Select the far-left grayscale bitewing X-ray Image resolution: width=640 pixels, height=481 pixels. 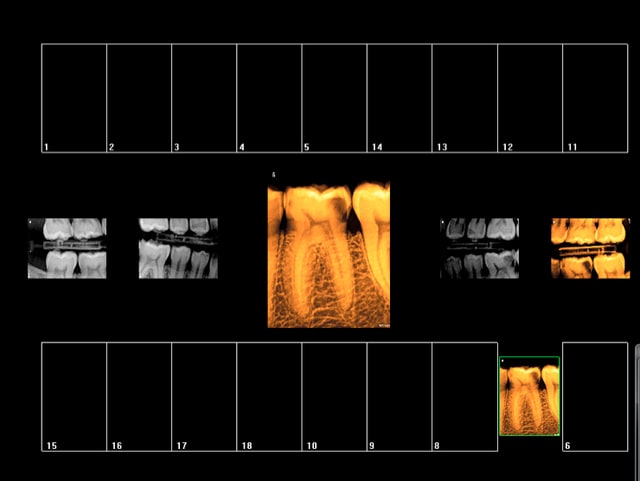67,248
